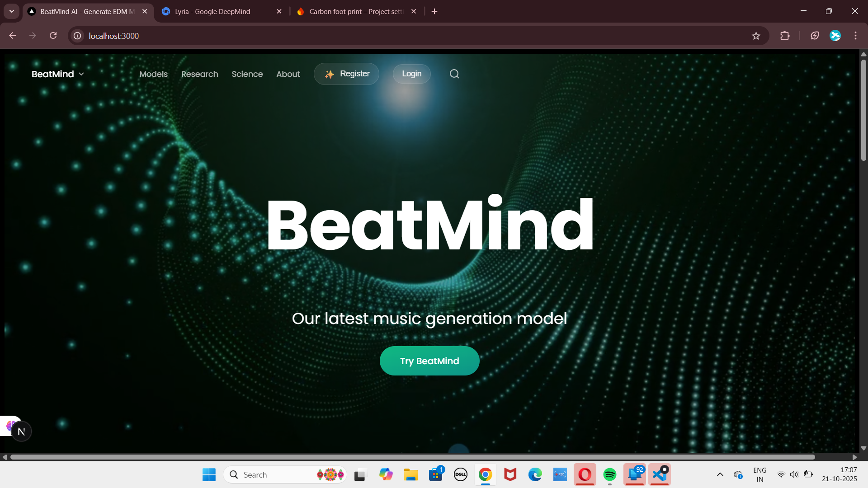Expand the BeatMind logo dropdown chevron
The height and width of the screenshot is (488, 868).
81,74
